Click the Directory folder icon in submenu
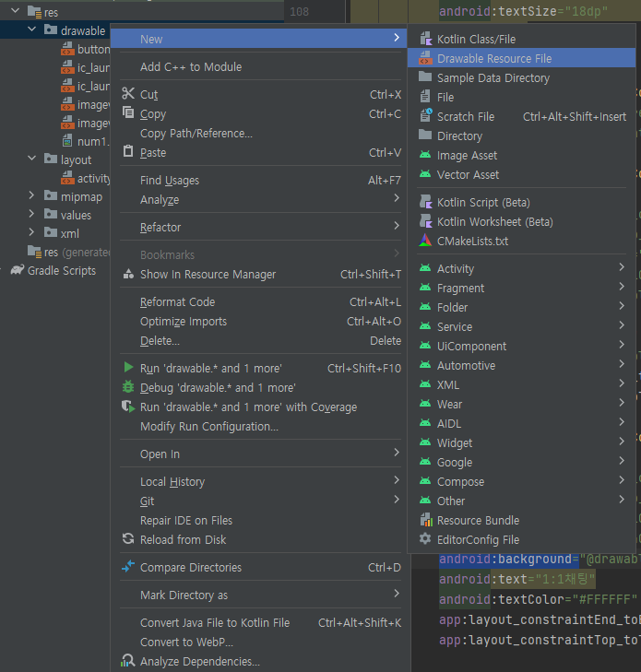This screenshot has height=672, width=641. point(425,135)
